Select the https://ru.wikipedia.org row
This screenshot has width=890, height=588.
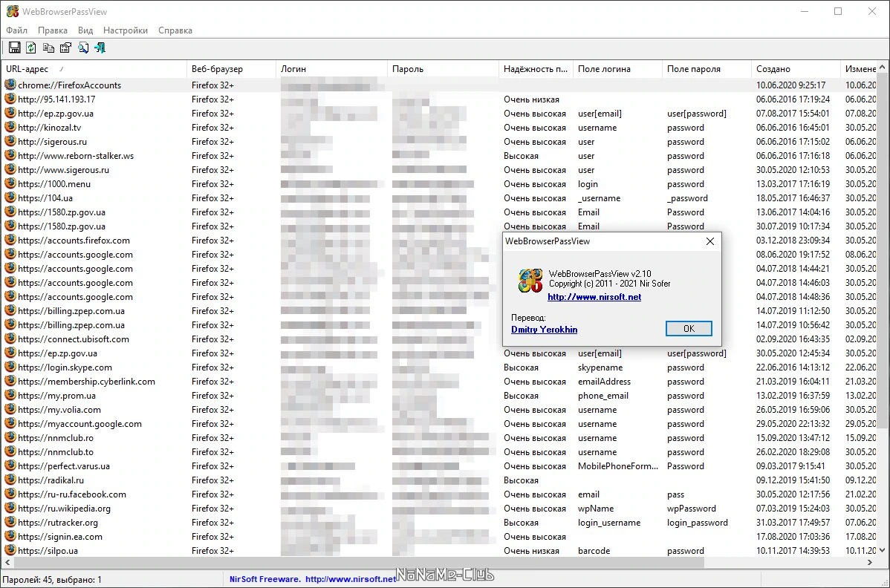click(438, 508)
